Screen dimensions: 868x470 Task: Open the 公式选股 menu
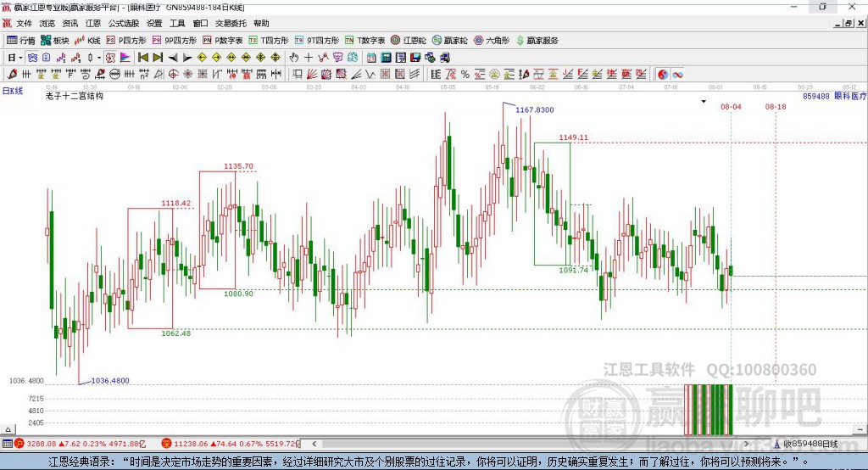pos(124,23)
